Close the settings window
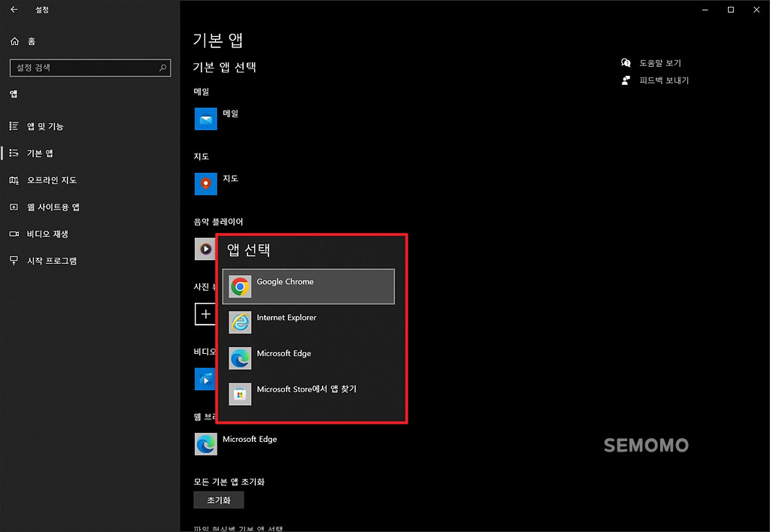The height and width of the screenshot is (532, 770). (756, 9)
